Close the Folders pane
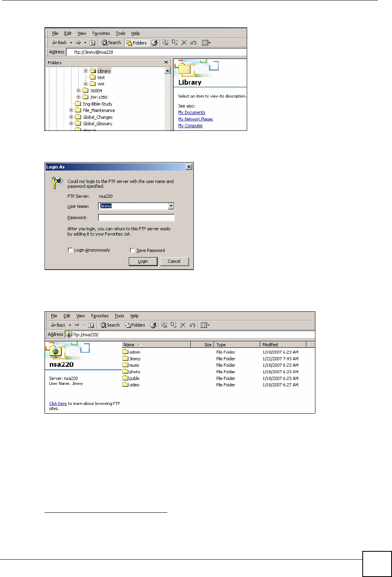Image resolution: width=392 pixels, height=577 pixels. tap(166, 63)
